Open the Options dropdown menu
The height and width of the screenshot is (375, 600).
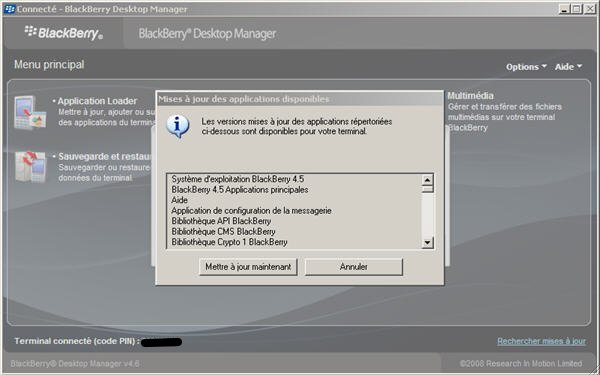(x=526, y=67)
